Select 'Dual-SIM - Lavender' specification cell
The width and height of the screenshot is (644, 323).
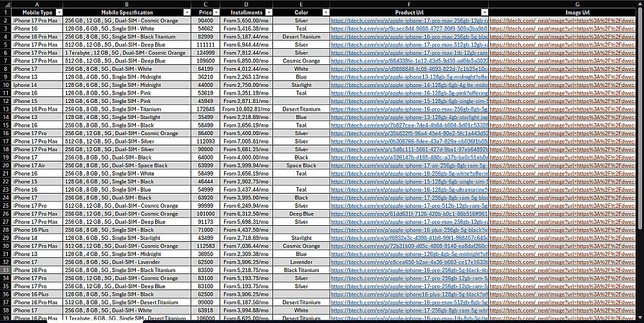click(x=127, y=262)
